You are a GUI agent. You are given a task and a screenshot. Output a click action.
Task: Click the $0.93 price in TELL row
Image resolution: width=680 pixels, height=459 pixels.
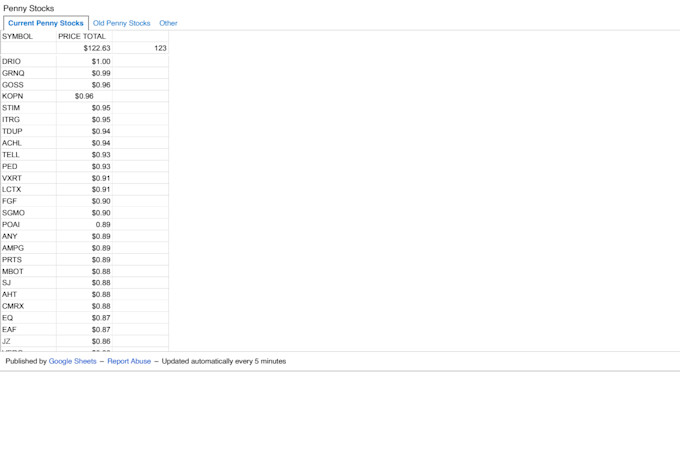click(84, 155)
